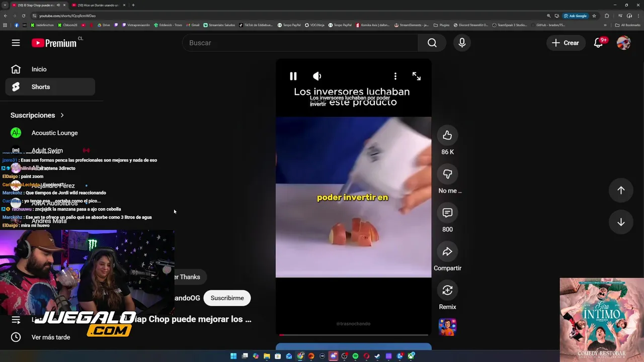Open the 800 comments panel
Screen dimensions: 644x362
[x=447, y=213]
